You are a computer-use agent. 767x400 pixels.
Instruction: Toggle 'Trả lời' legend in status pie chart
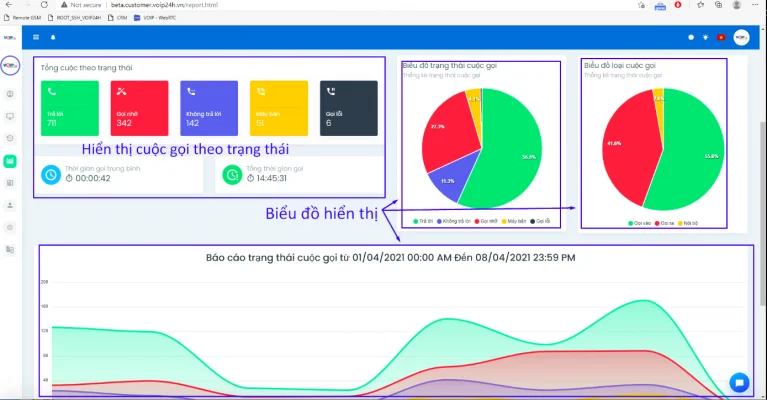[x=424, y=220]
